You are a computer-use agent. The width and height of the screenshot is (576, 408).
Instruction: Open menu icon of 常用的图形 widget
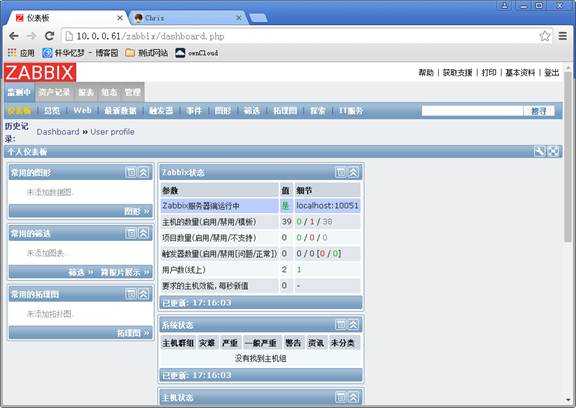click(131, 172)
